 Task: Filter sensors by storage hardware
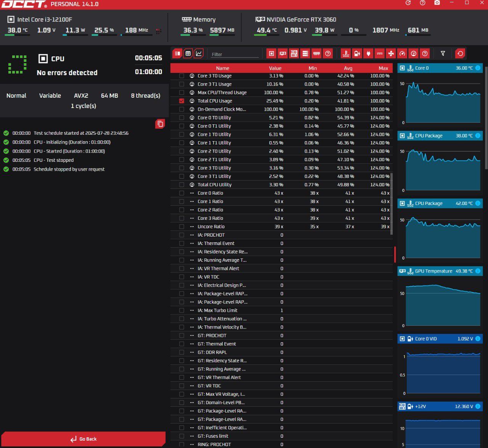point(305,54)
